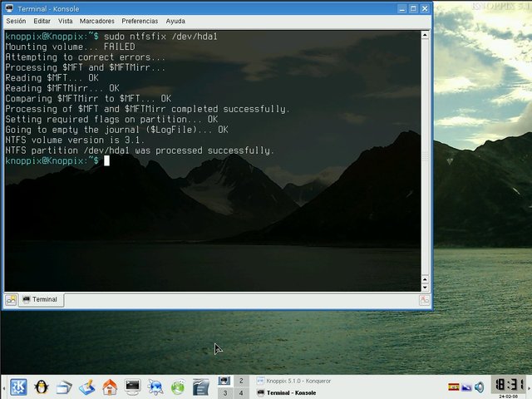Maximize the Konsole window

click(x=413, y=9)
